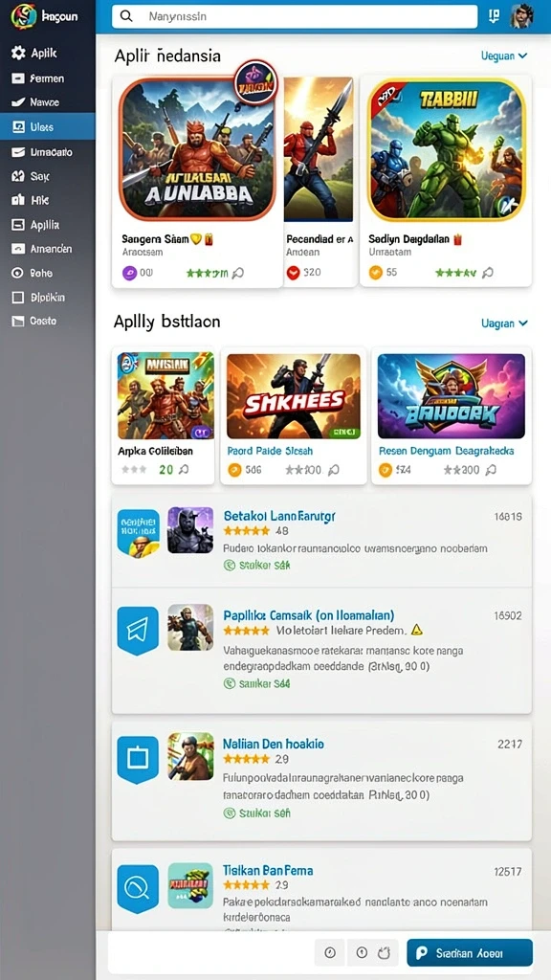Click the square shield icon beside Naliian Den
The width and height of the screenshot is (551, 980).
[x=138, y=759]
